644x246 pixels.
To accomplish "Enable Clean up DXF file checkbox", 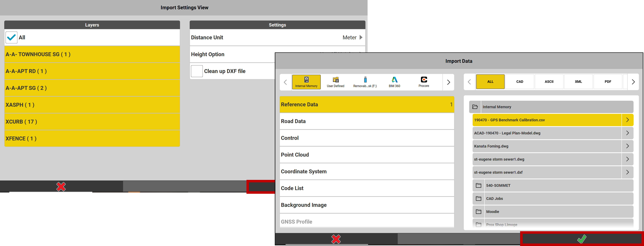I will point(197,71).
